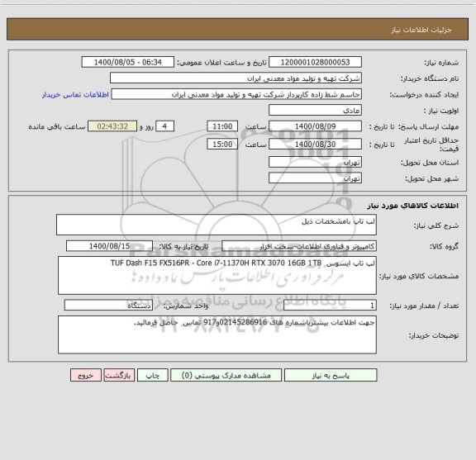The width and height of the screenshot is (476, 460).
Task: Click the countdown timer 02:43:32
Action: [x=112, y=126]
